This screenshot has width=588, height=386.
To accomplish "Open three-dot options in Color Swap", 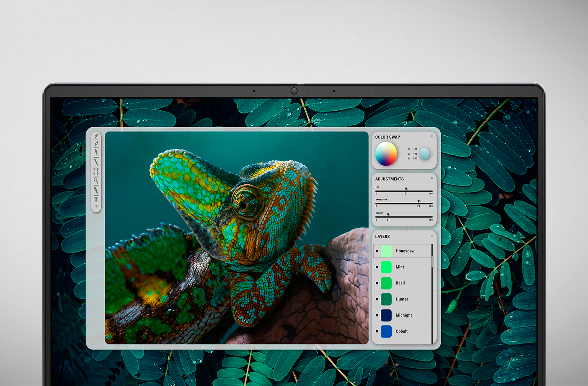I will pos(432,154).
